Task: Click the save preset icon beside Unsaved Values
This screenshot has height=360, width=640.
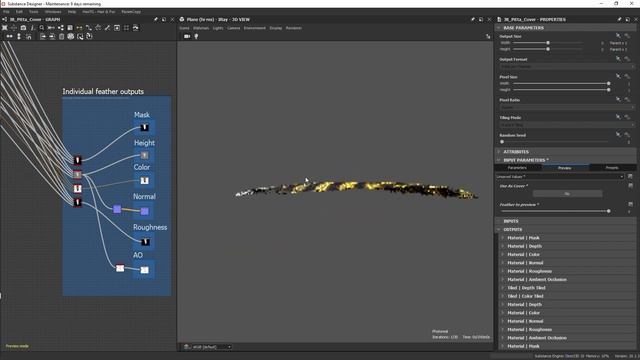Action: (630, 176)
